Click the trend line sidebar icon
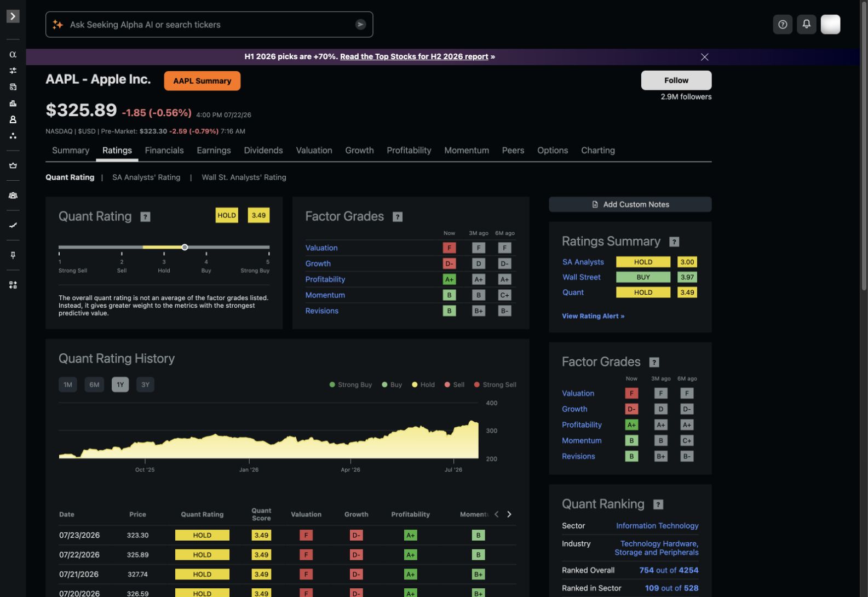Screen dimensions: 868x597 [13, 225]
